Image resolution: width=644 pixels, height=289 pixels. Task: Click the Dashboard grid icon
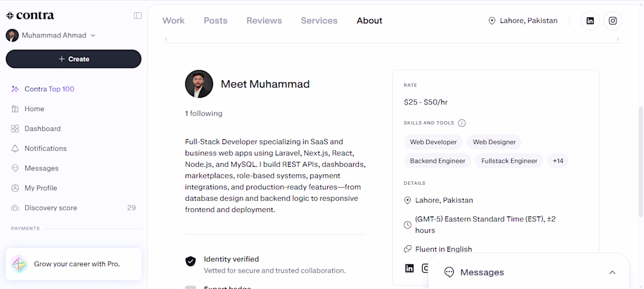pos(15,129)
